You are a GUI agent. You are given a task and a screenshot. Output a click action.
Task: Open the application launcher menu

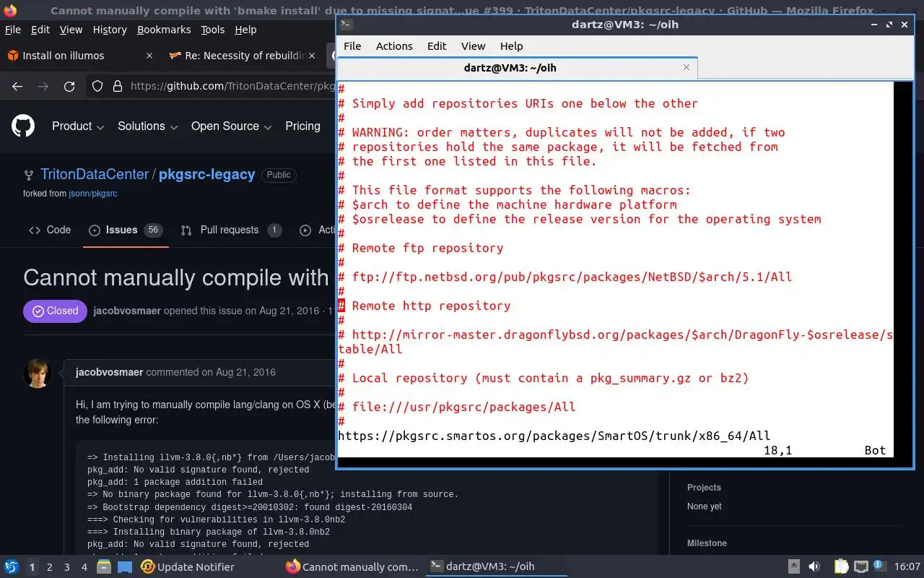point(12,566)
